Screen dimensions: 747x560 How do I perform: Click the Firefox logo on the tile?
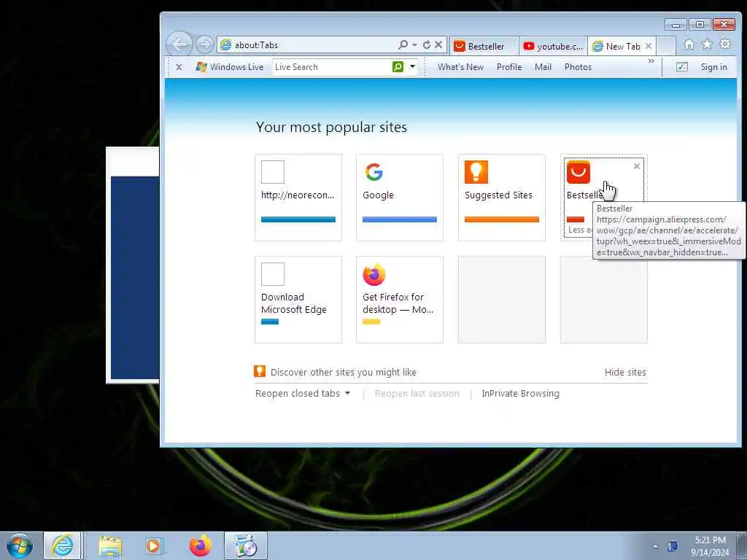374,274
